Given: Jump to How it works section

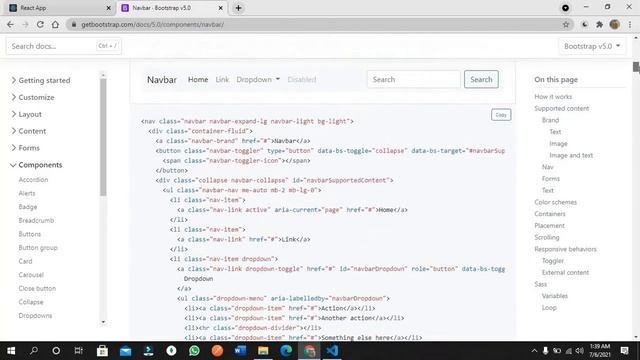Looking at the screenshot, I should coord(553,97).
